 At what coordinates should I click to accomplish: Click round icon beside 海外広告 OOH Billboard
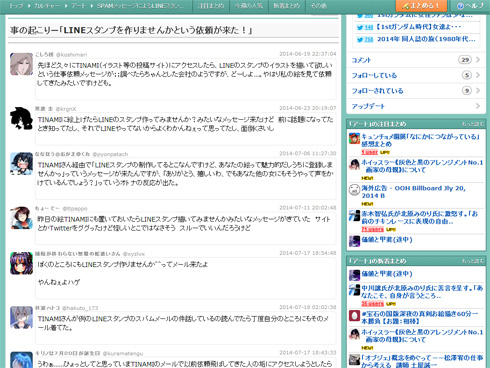tap(354, 190)
